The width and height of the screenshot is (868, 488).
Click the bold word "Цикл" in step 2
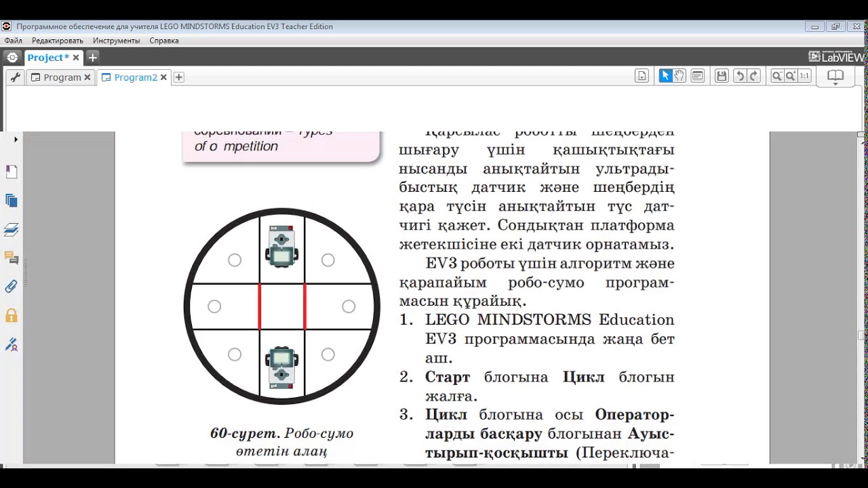click(x=583, y=377)
